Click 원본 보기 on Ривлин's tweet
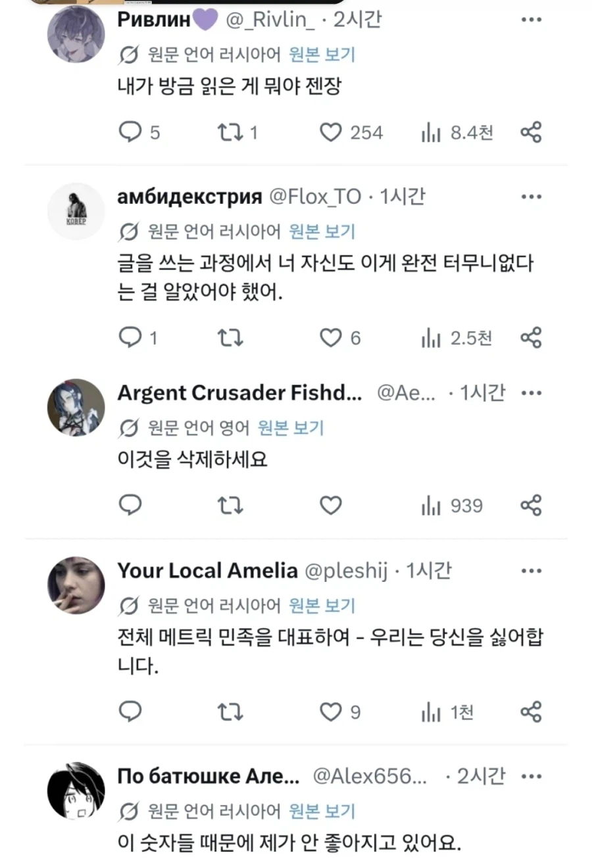This screenshot has width=592, height=868. tap(321, 55)
